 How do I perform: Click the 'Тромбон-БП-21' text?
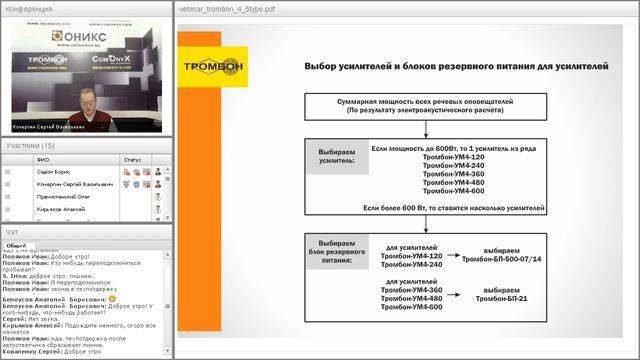(x=502, y=299)
